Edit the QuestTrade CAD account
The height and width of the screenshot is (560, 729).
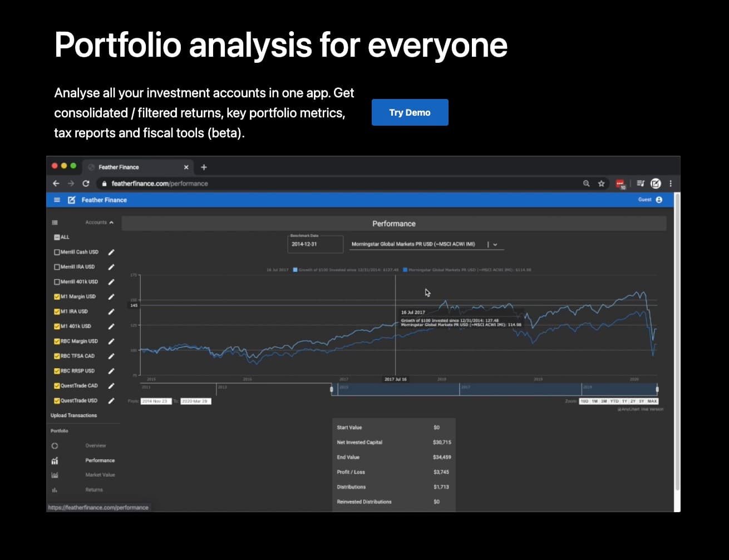(x=111, y=386)
